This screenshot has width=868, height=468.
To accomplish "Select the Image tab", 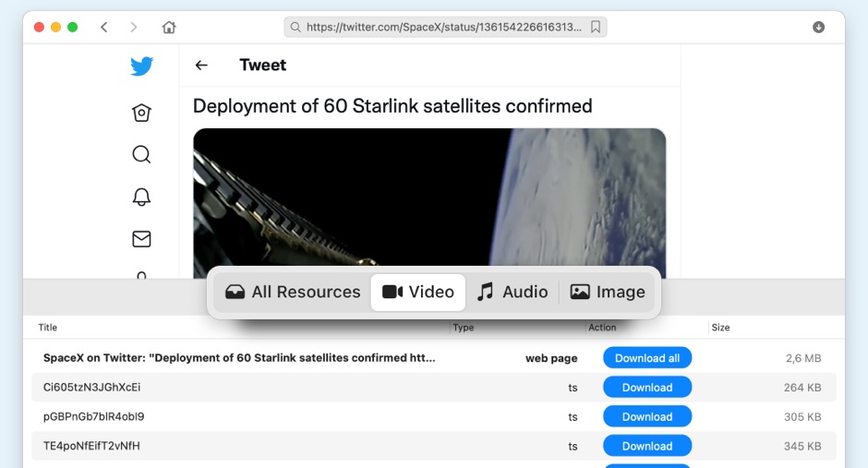I will click(x=608, y=292).
